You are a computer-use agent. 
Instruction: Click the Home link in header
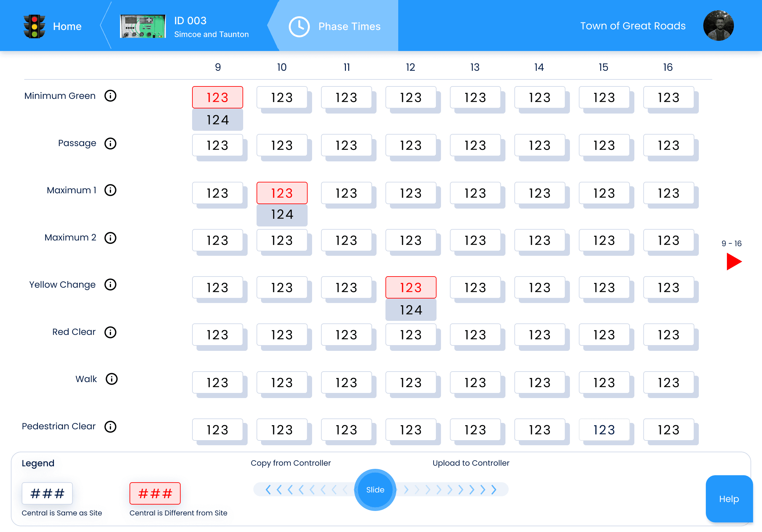(x=67, y=26)
